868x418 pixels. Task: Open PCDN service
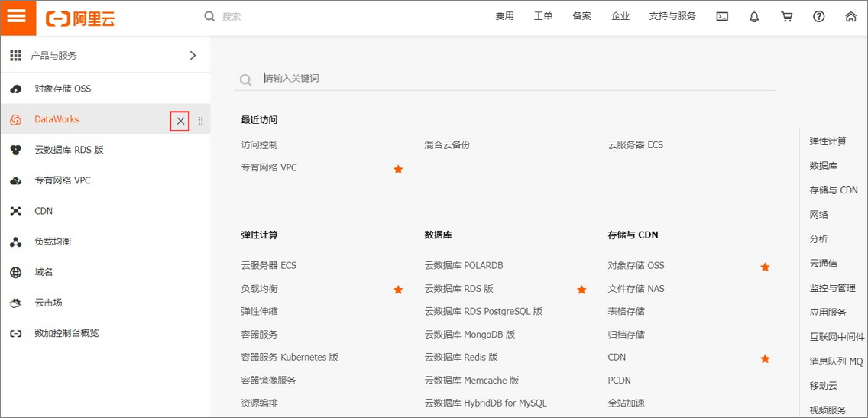(619, 381)
